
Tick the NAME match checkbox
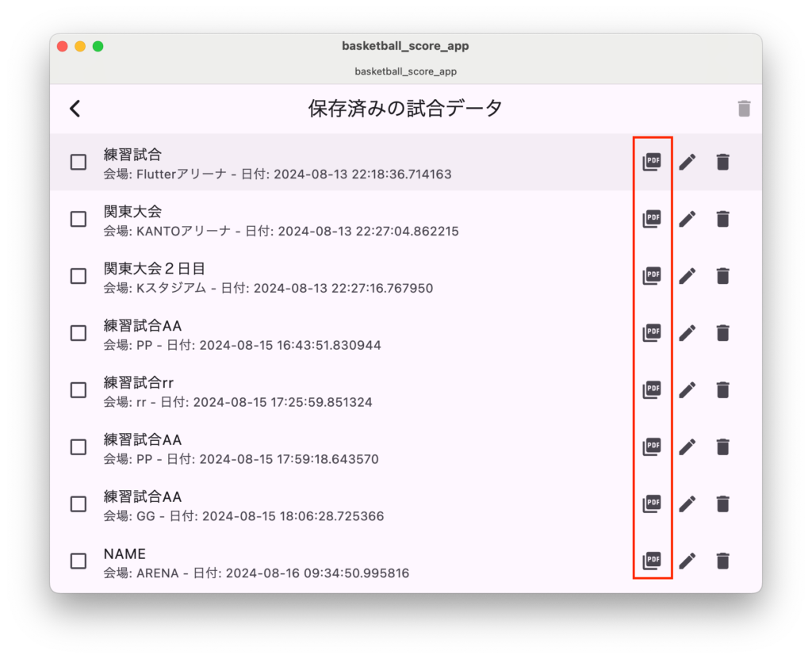click(x=79, y=561)
